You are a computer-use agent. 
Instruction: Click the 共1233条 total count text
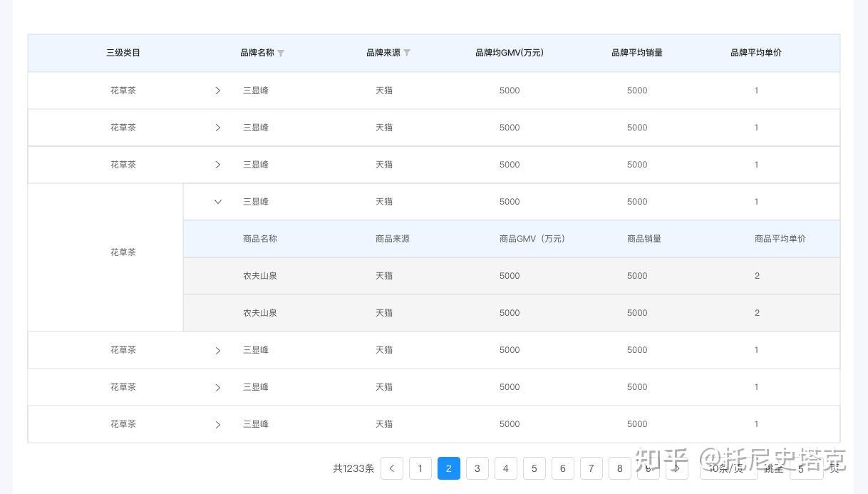[353, 468]
